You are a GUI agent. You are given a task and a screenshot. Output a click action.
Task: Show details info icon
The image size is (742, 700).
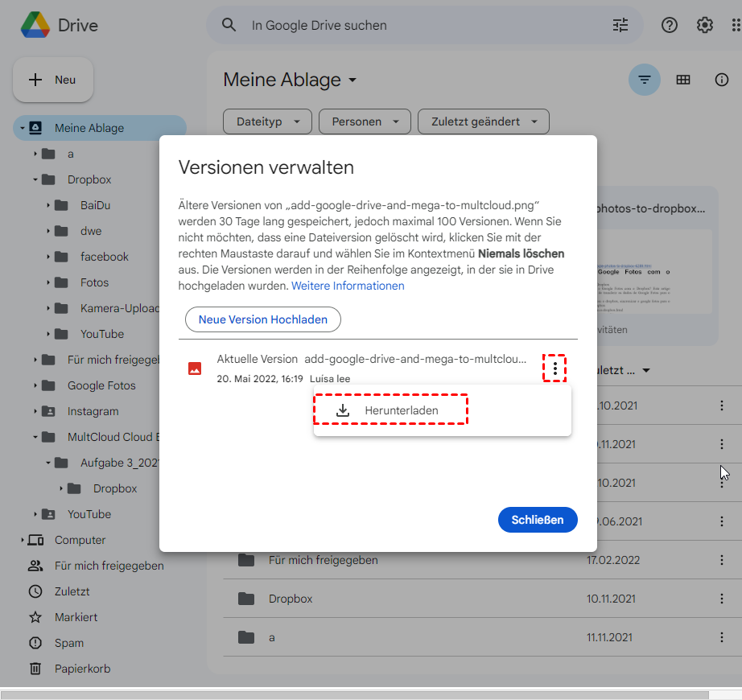pyautogui.click(x=721, y=80)
